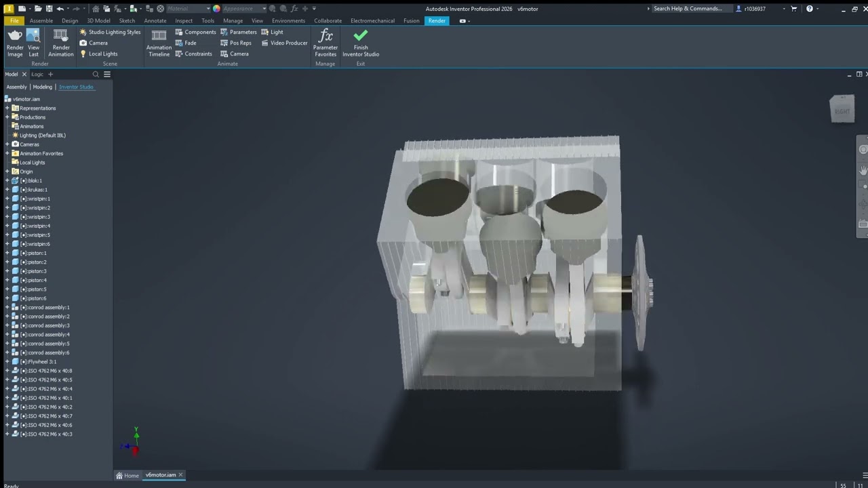Viewport: 868px width, 488px height.
Task: Switch to Assembly browser view
Action: point(17,87)
